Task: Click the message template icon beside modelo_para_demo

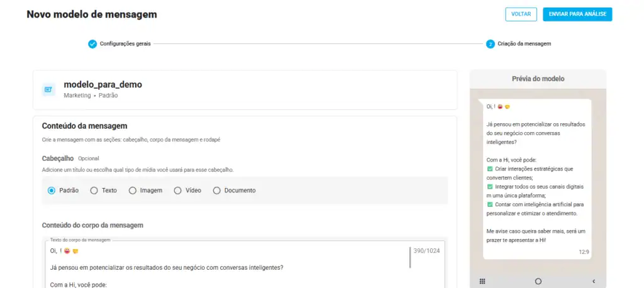Action: (49, 90)
